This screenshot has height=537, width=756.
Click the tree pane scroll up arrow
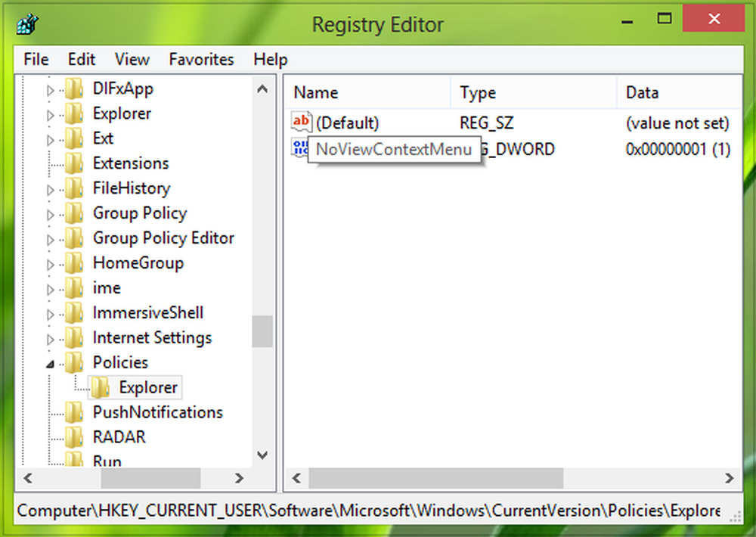(x=262, y=88)
